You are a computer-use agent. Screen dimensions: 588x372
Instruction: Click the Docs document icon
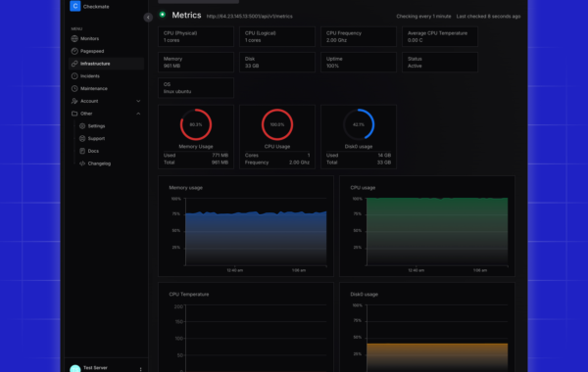coord(82,151)
